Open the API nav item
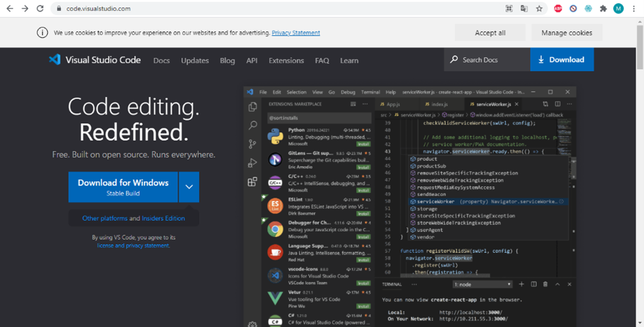The width and height of the screenshot is (644, 327). 252,60
